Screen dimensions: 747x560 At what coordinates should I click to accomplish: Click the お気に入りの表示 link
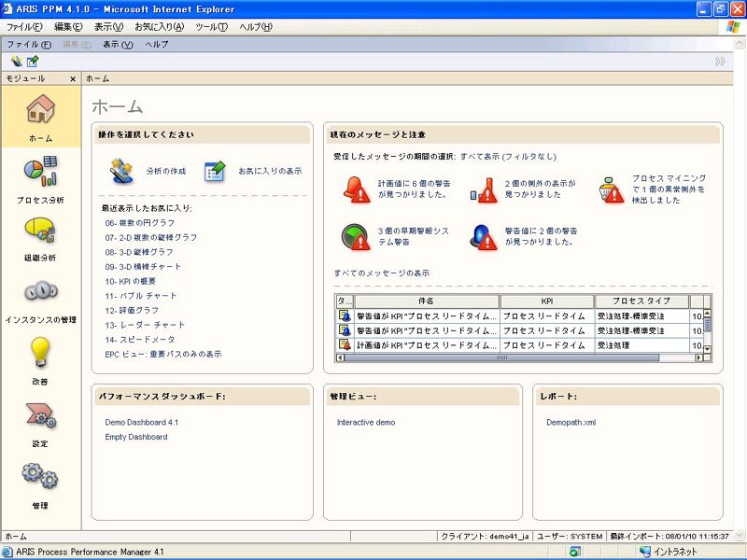coord(270,171)
